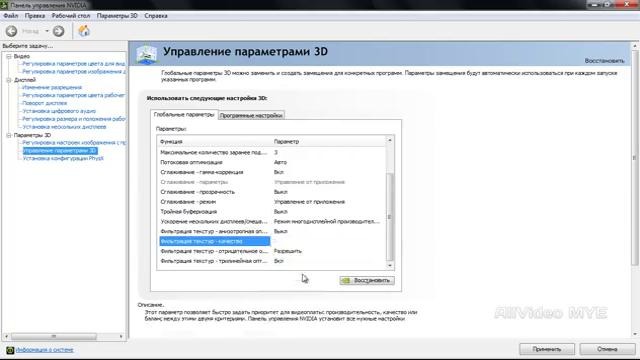
Task: Select the Фильтрация текстур - качество row
Action: pos(271,241)
